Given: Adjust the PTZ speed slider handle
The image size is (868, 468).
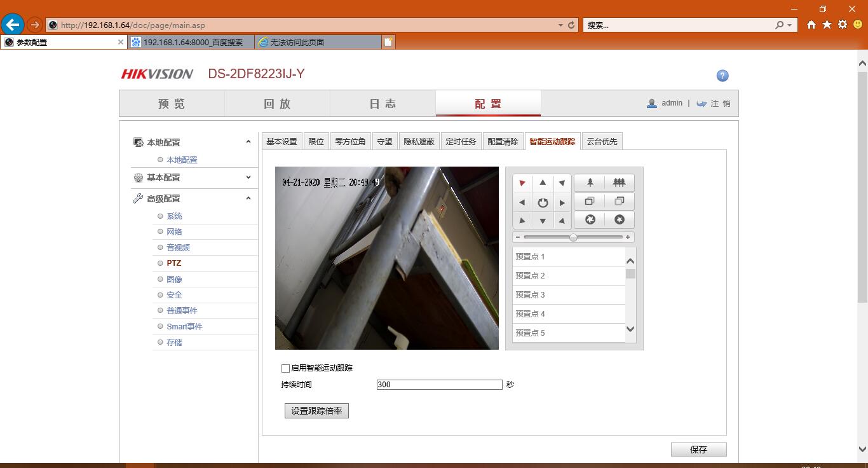Looking at the screenshot, I should (x=573, y=237).
